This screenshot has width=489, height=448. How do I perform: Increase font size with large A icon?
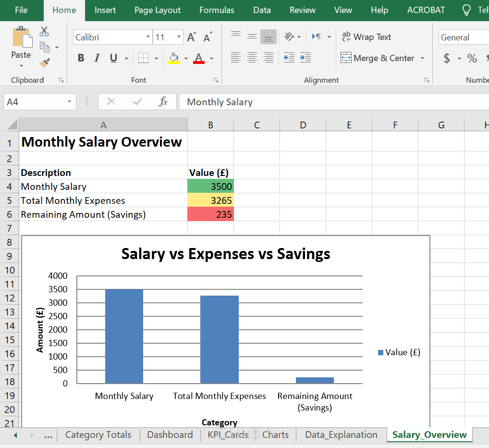click(x=192, y=37)
